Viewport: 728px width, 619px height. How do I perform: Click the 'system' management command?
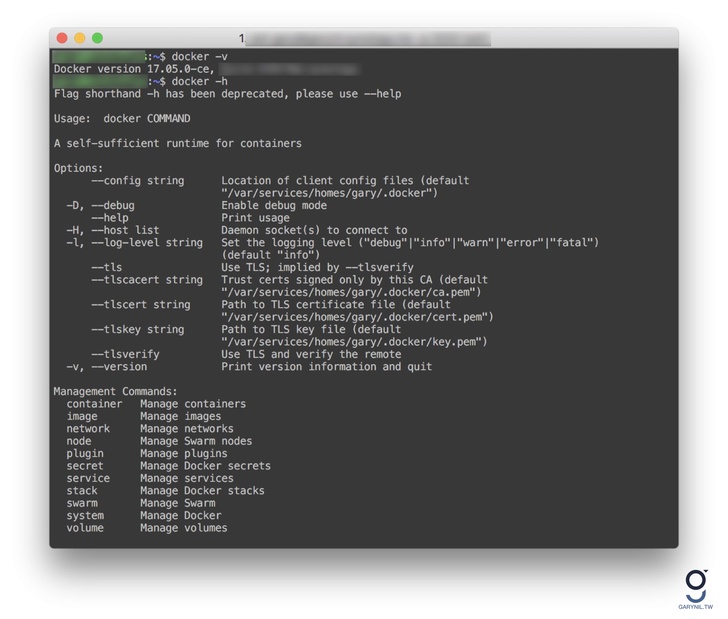tap(85, 515)
